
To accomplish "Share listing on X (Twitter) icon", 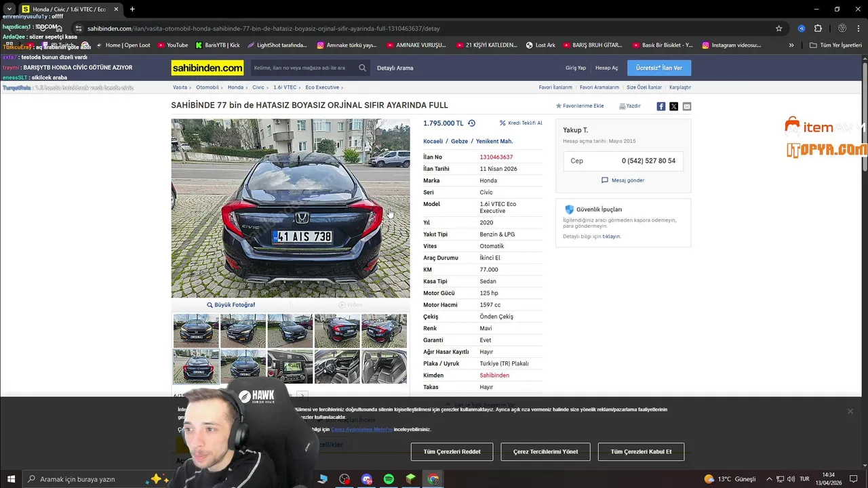I will click(673, 106).
